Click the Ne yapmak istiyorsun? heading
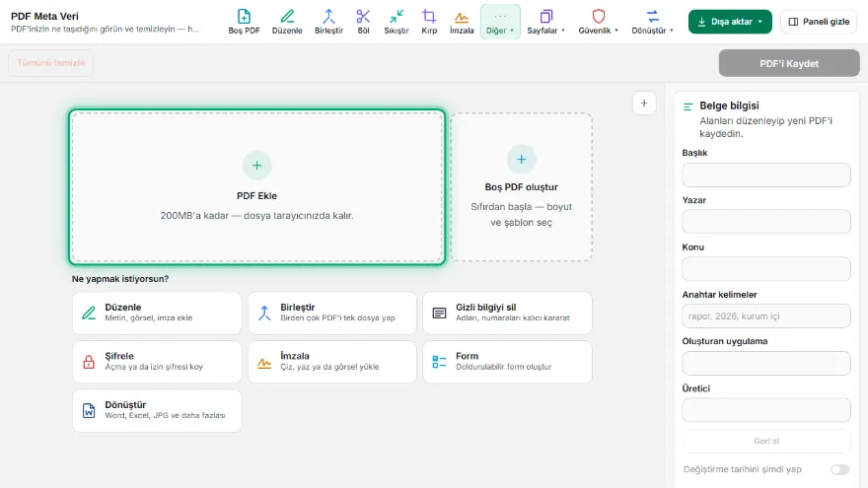This screenshot has width=868, height=488. pyautogui.click(x=120, y=279)
